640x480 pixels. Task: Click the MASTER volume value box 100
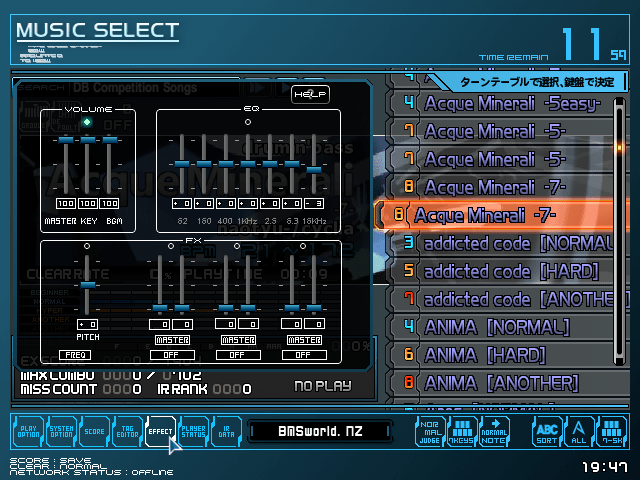(x=66, y=203)
